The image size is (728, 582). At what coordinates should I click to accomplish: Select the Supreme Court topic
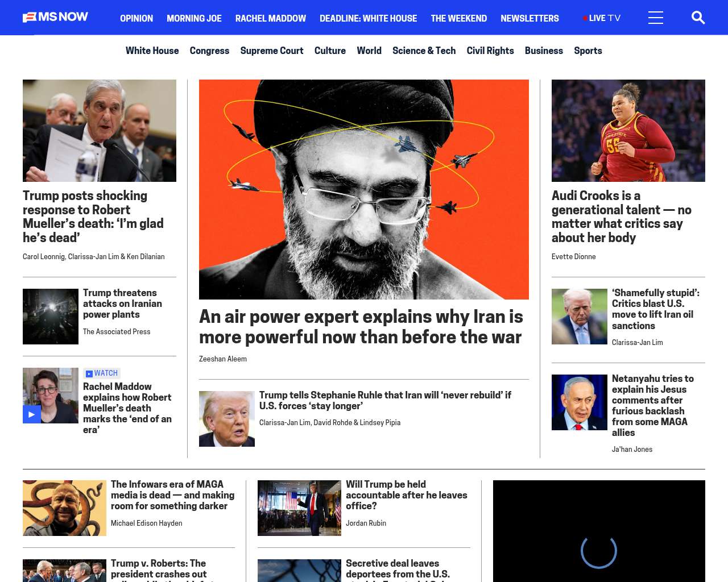tap(272, 51)
